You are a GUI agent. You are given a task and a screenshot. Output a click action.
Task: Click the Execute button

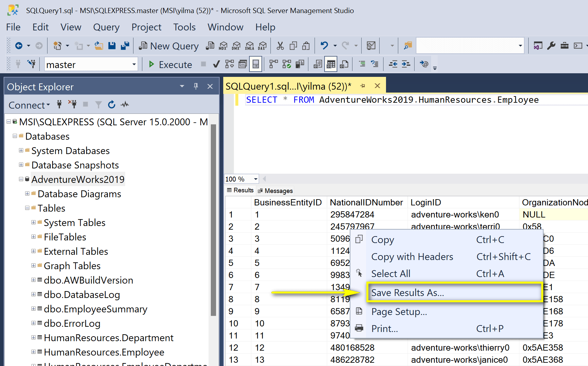[x=170, y=64]
